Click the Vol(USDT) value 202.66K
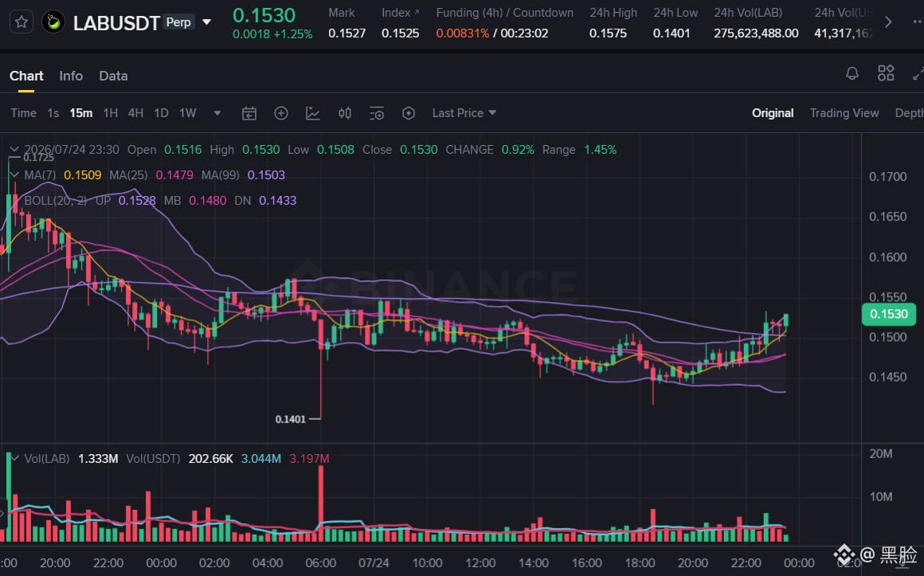 point(211,459)
